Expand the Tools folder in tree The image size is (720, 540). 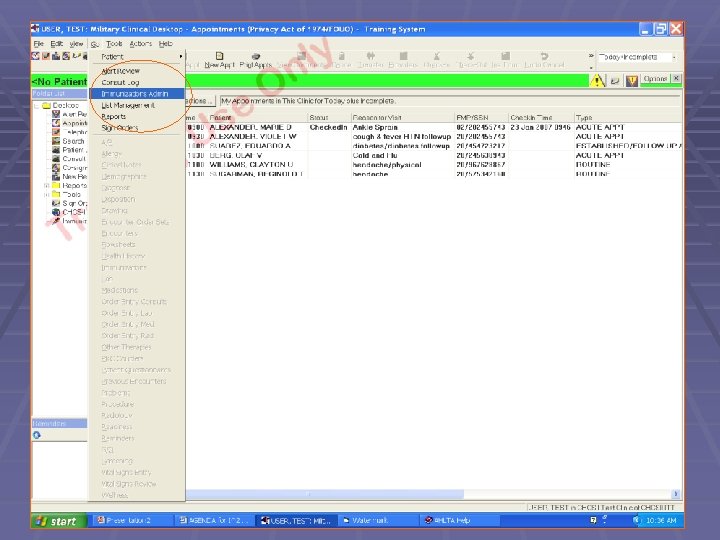coord(46,195)
